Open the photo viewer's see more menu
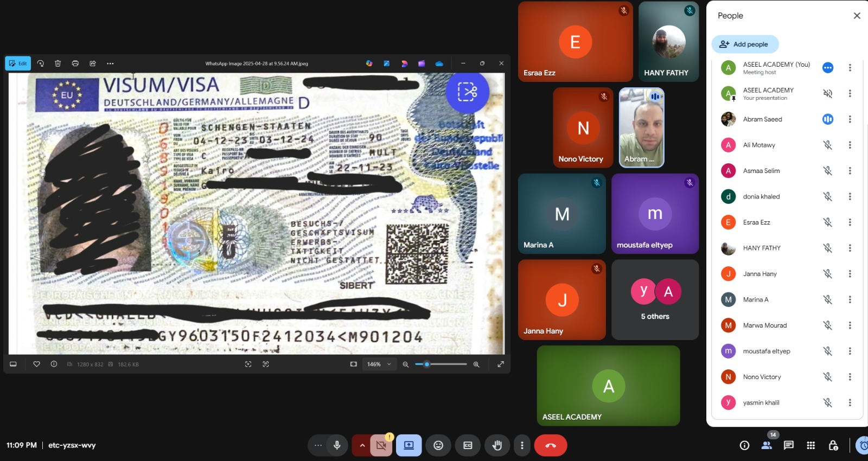Screen dimensions: 868x461 point(110,63)
